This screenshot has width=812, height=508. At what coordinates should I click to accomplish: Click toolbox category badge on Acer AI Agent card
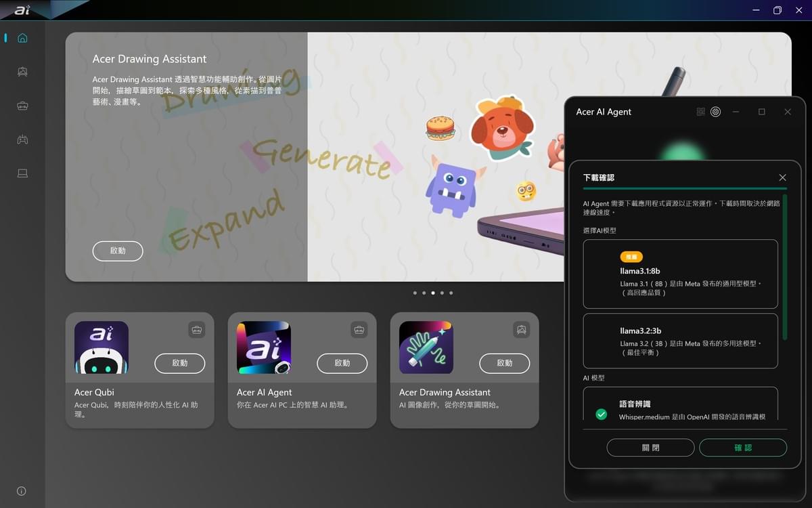(359, 330)
